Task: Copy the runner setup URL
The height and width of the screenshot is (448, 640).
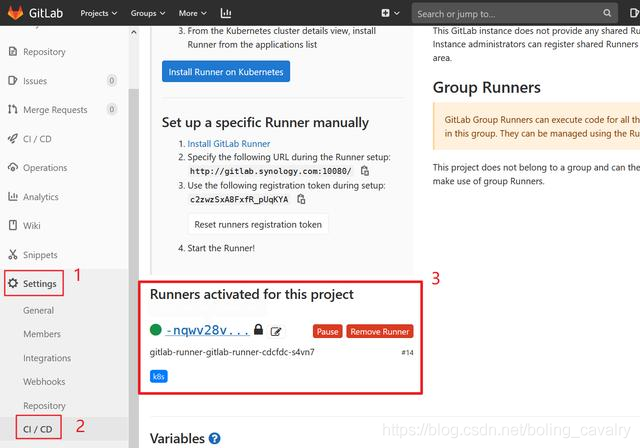Action: click(x=365, y=171)
